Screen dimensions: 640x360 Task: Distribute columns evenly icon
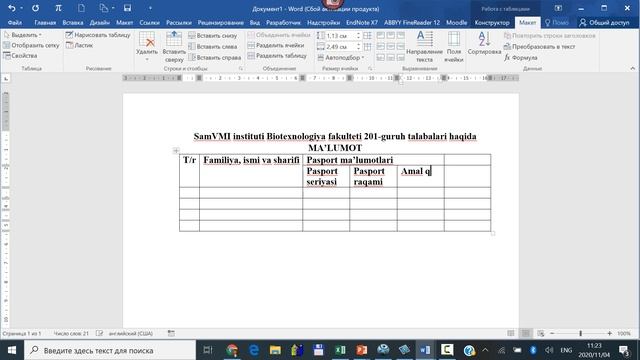click(x=367, y=47)
